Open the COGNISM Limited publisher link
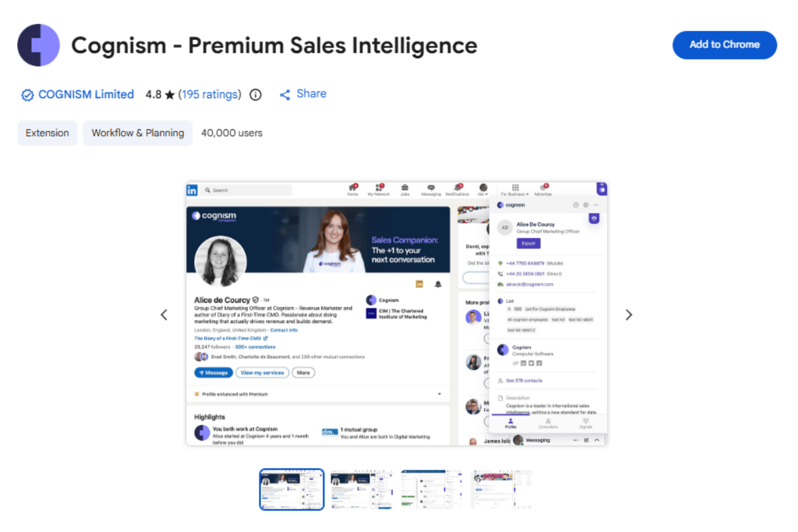 pos(86,94)
